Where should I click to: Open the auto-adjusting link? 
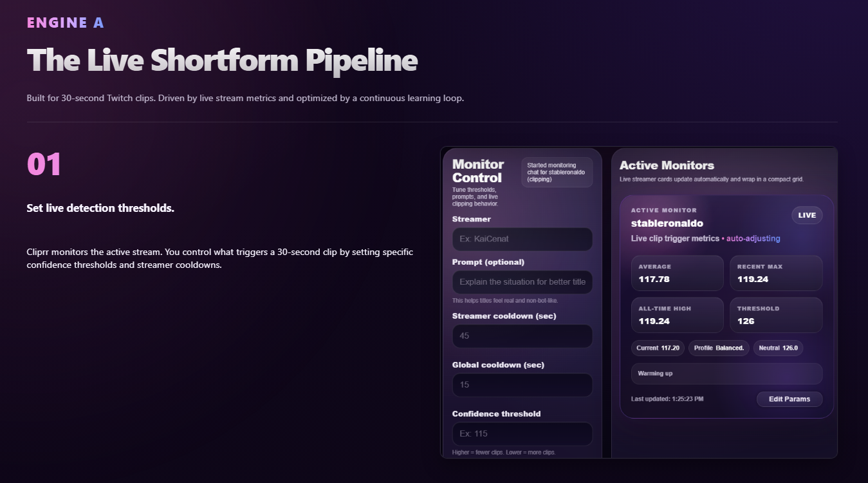click(x=753, y=238)
